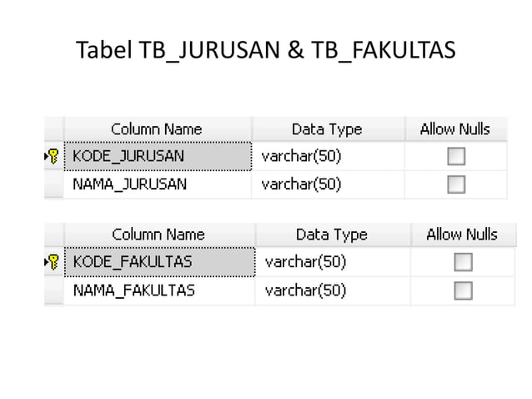Select the KODE_JURUSAN column name cell

pyautogui.click(x=158, y=156)
